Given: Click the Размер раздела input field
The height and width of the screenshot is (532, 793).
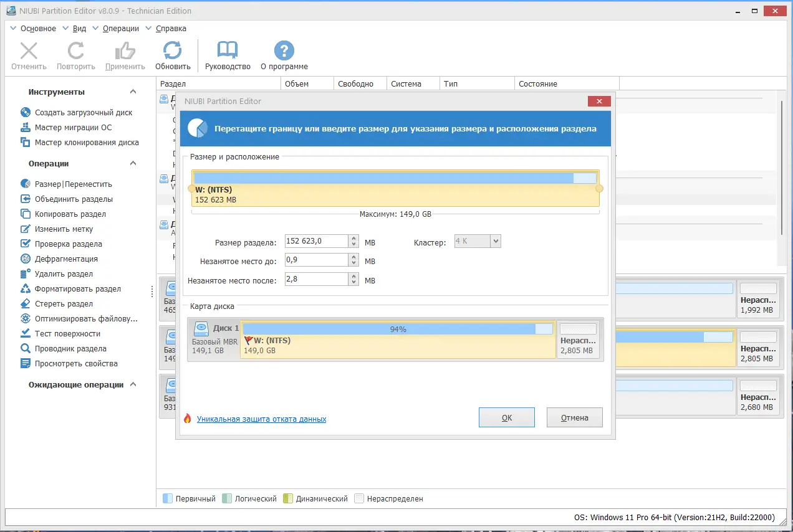Looking at the screenshot, I should 317,241.
